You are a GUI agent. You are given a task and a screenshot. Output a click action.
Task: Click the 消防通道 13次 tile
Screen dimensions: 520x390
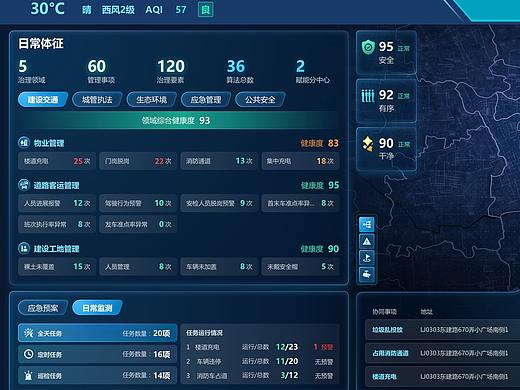[219, 161]
